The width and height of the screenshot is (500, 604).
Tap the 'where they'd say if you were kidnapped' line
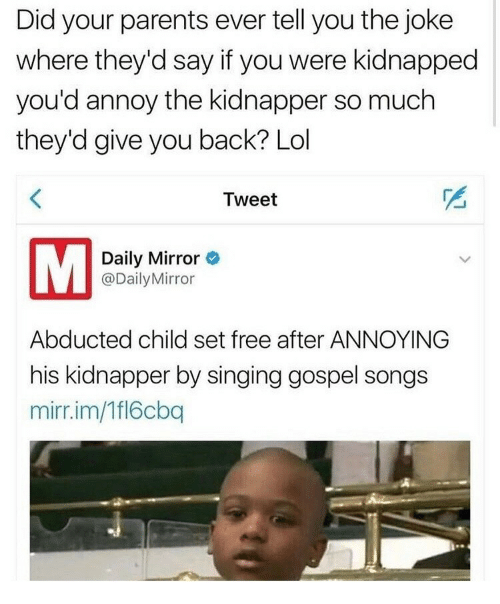click(247, 60)
